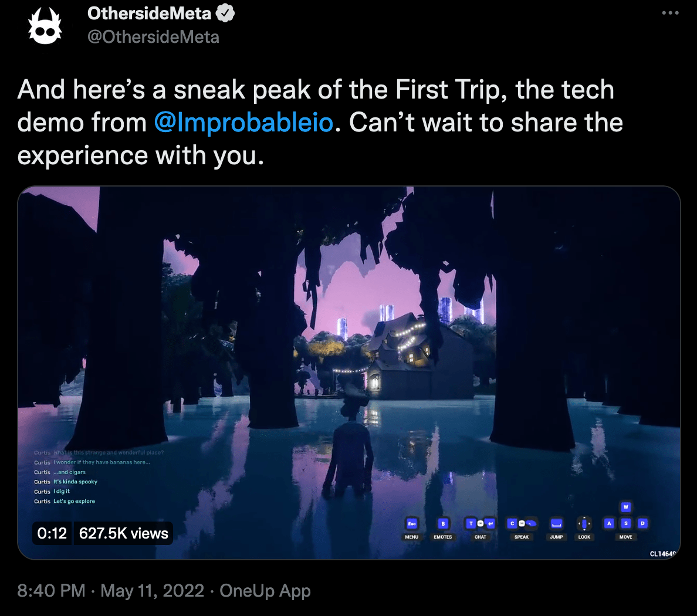Click the D move key icon
The image size is (697, 616).
point(642,523)
